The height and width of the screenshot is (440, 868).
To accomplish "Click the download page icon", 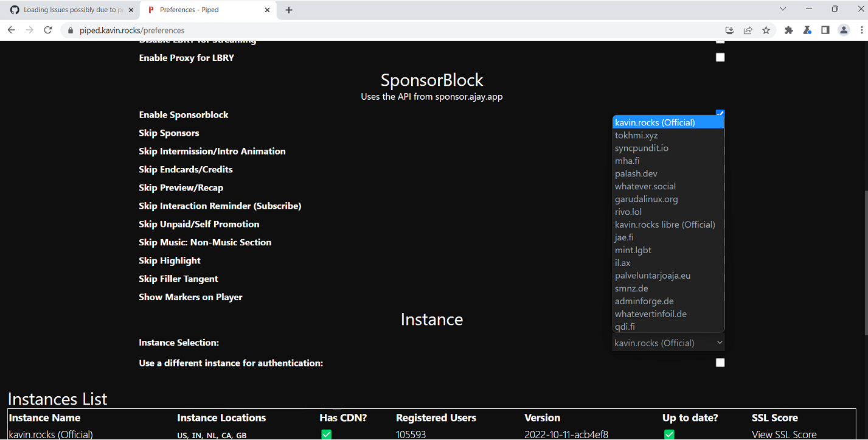I will [x=729, y=29].
